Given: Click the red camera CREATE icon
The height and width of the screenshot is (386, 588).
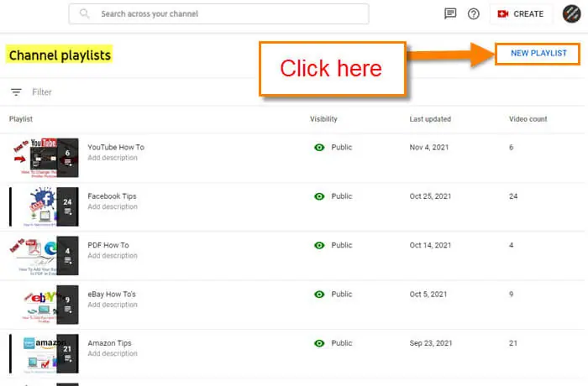Looking at the screenshot, I should pyautogui.click(x=503, y=14).
